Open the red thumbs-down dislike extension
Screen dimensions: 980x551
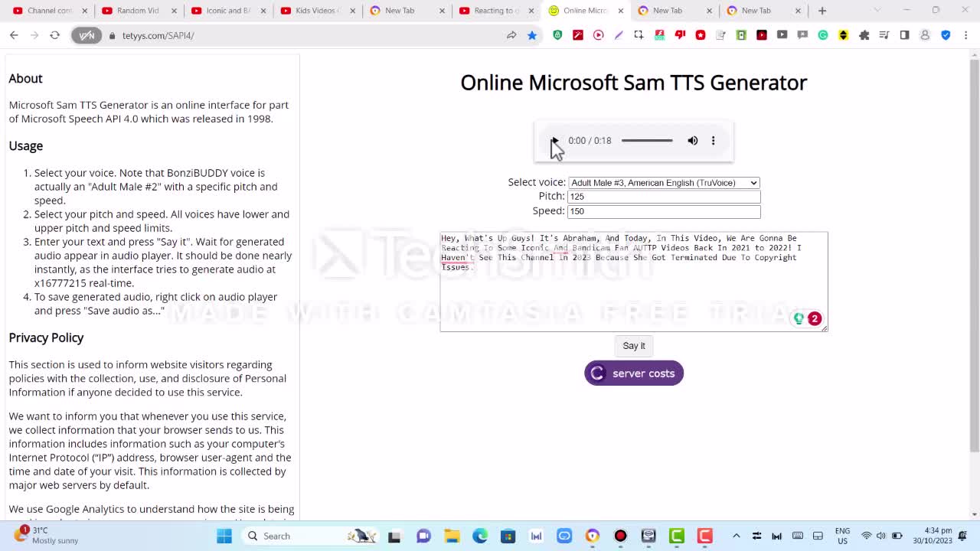point(680,35)
